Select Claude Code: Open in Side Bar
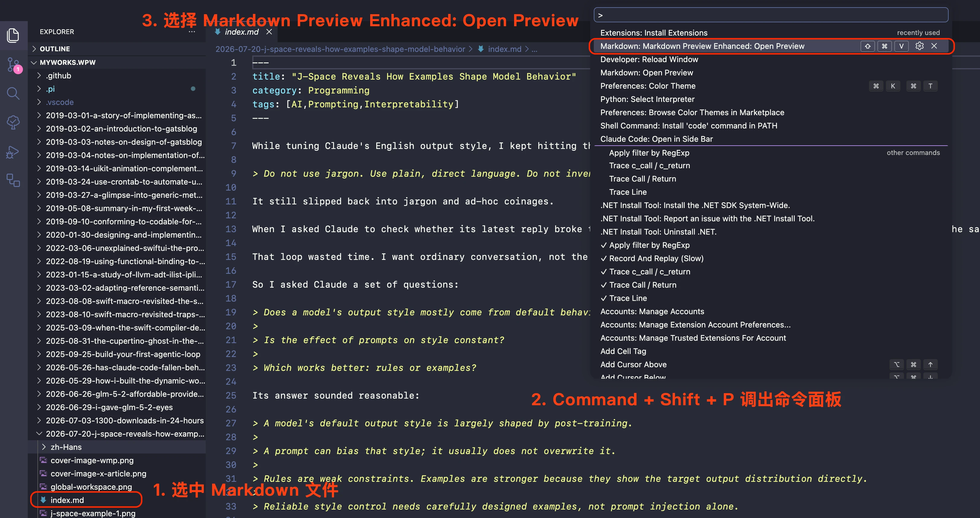980x518 pixels. point(771,139)
